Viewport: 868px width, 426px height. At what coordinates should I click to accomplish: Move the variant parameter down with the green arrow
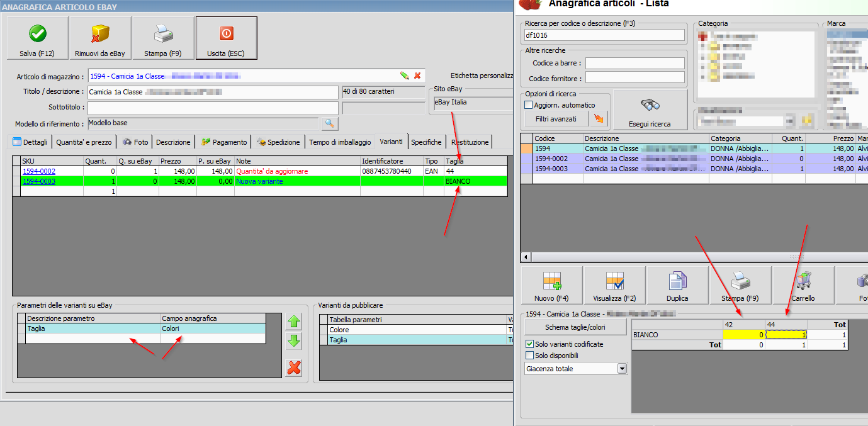(294, 342)
